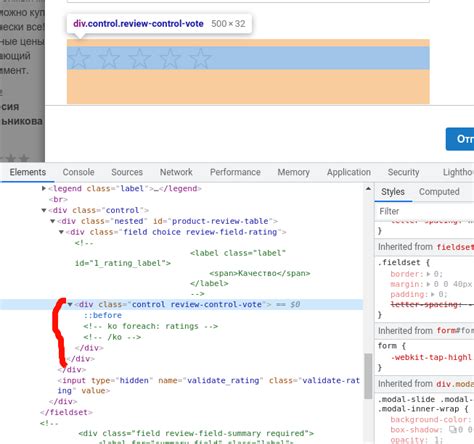
Task: Click the .fieldset selector in Styles
Action: point(399,262)
